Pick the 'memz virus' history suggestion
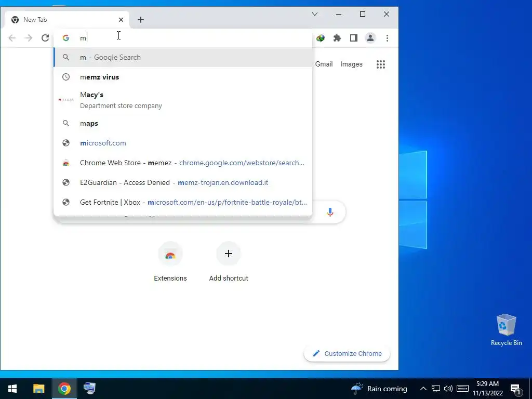 [183, 77]
